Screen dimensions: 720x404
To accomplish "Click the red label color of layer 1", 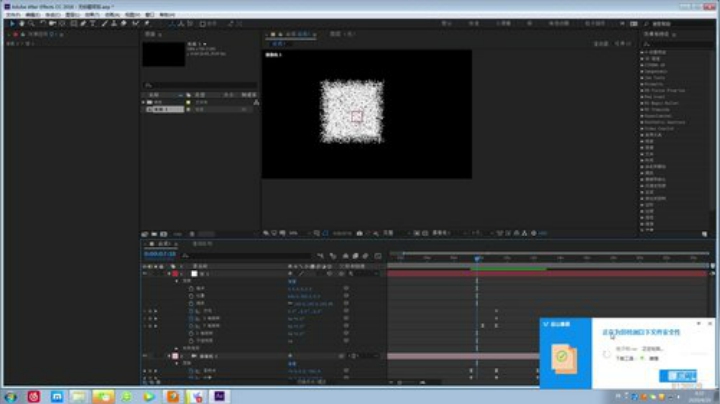I will pyautogui.click(x=175, y=274).
